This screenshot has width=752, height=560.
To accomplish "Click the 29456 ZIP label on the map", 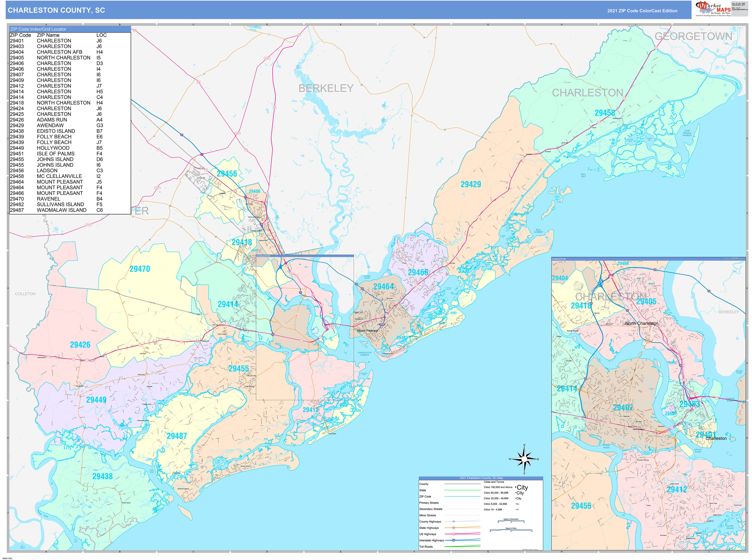I will 227,174.
